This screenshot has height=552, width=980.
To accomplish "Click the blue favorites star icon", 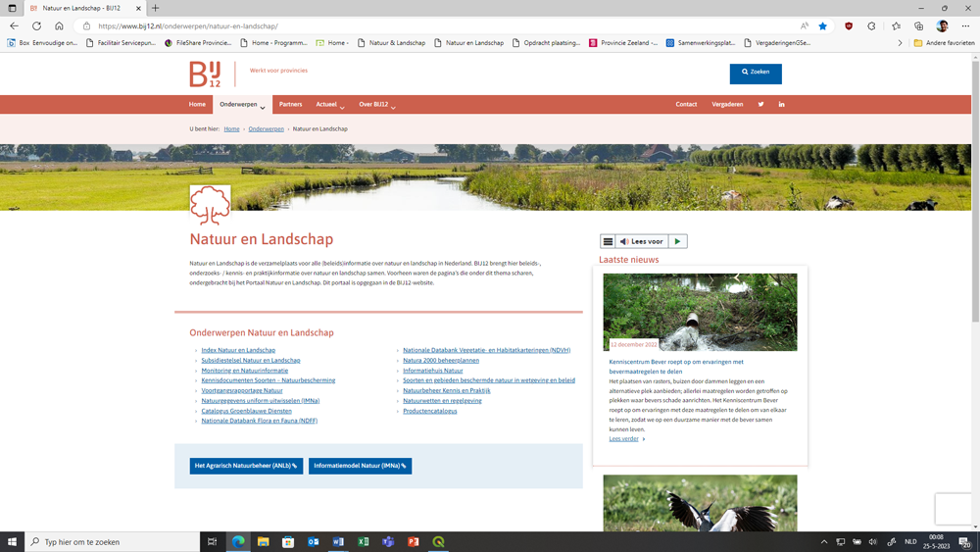I will pos(822,26).
